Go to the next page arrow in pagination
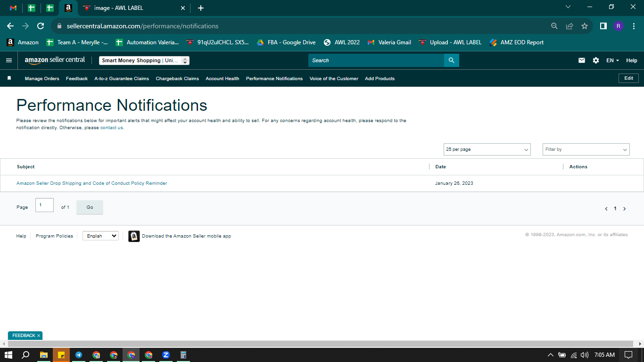This screenshot has height=362, width=644. (x=625, y=209)
